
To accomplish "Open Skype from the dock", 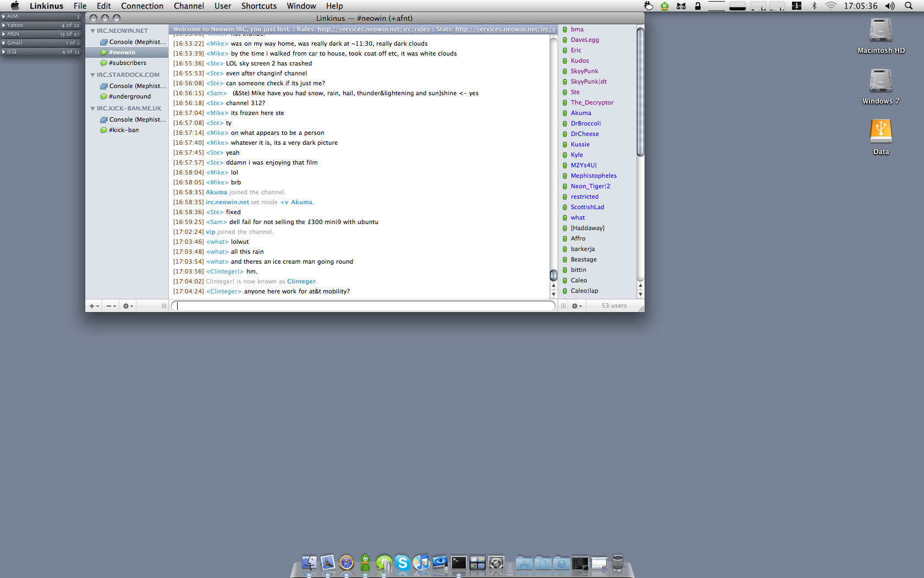I will click(403, 563).
